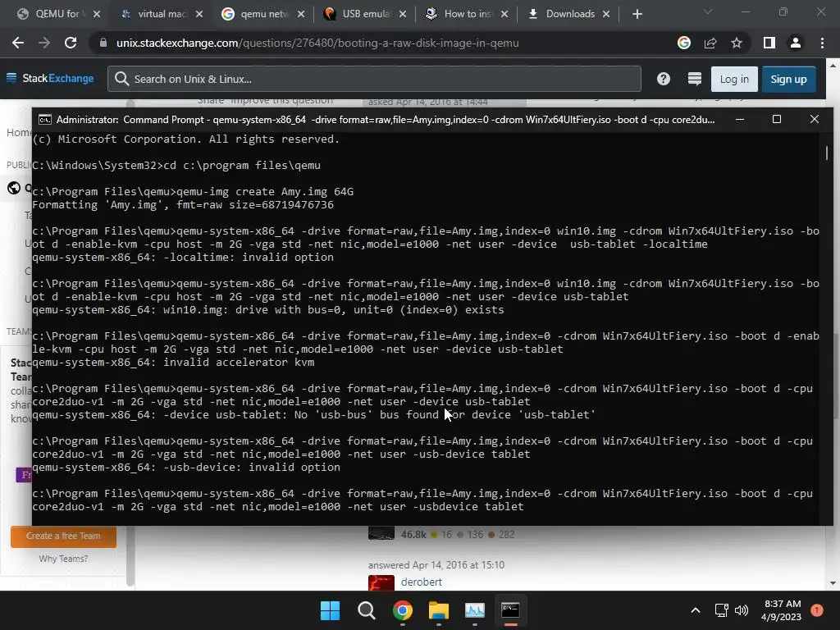This screenshot has height=630, width=840.
Task: Open the network tray icon
Action: pos(722,610)
